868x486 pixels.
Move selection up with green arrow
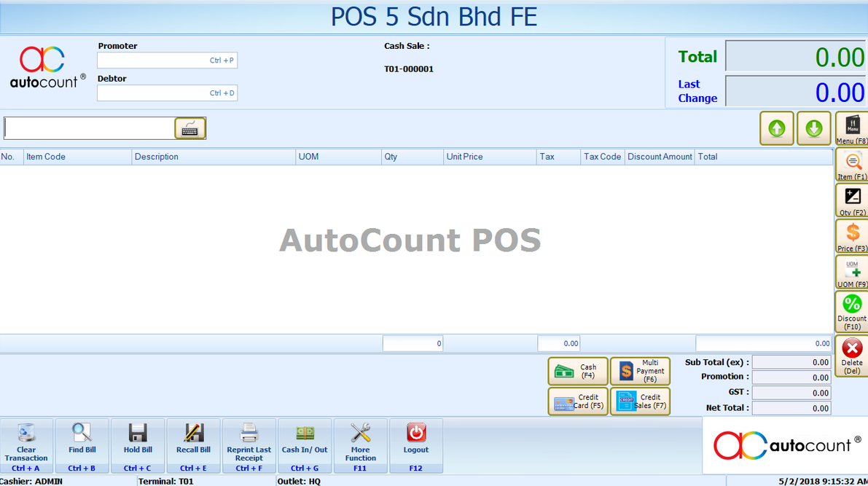coord(777,128)
